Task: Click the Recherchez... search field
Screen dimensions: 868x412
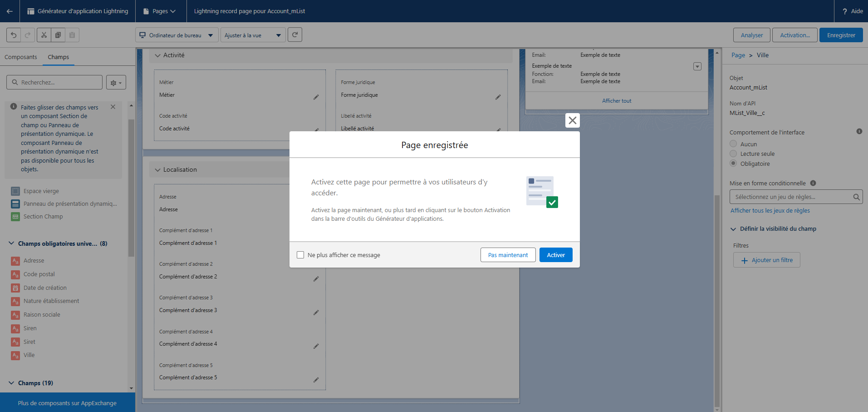Action: (x=54, y=82)
